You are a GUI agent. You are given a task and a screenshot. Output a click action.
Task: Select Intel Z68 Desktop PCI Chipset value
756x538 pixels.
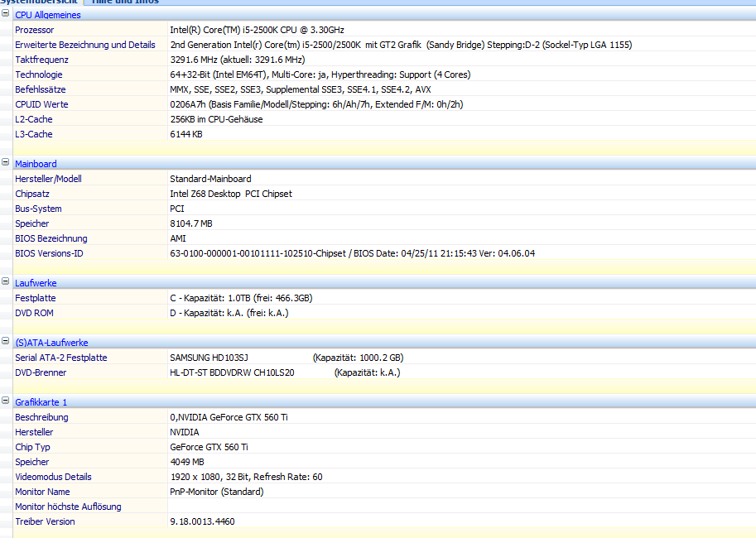pyautogui.click(x=231, y=194)
